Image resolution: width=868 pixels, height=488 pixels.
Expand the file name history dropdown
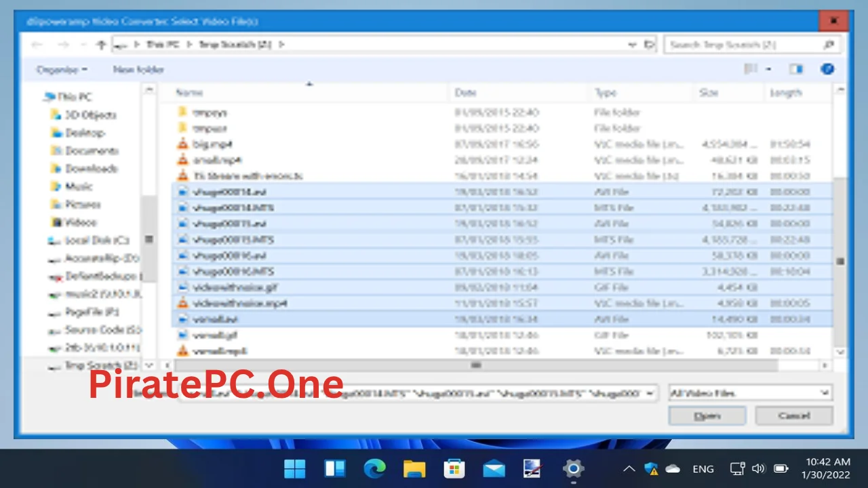tap(650, 393)
